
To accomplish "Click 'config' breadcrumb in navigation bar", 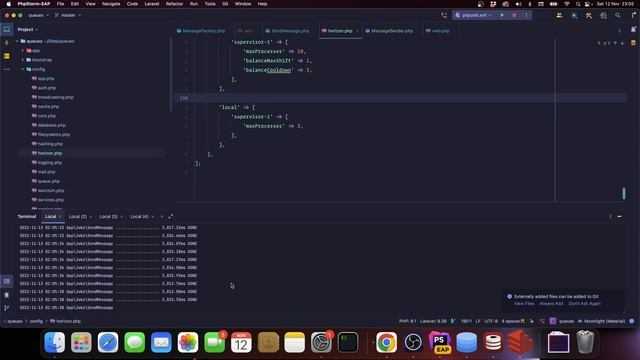I will [x=36, y=321].
